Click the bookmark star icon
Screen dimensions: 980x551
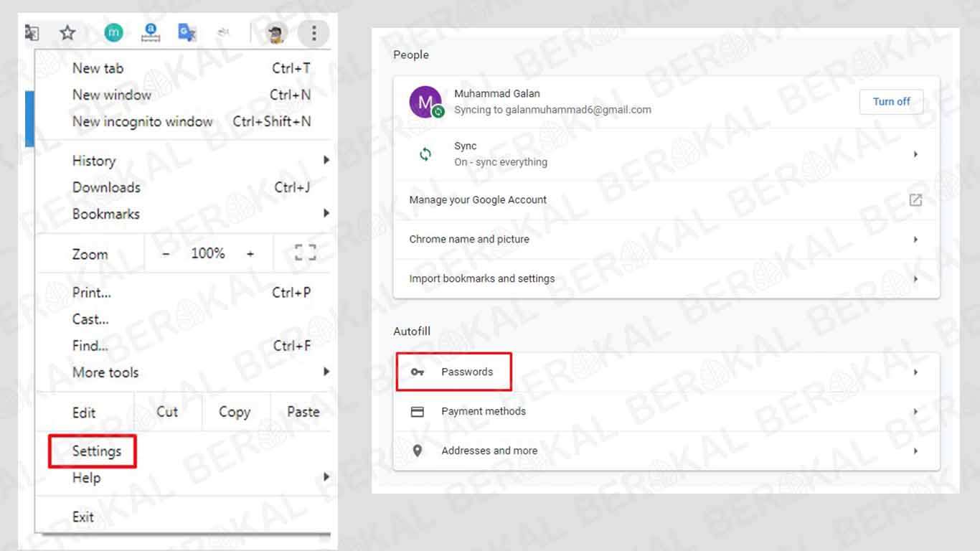pyautogui.click(x=67, y=33)
